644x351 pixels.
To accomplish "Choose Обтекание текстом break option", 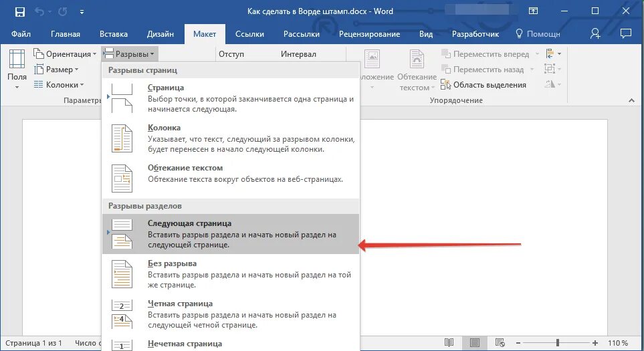I will point(231,178).
